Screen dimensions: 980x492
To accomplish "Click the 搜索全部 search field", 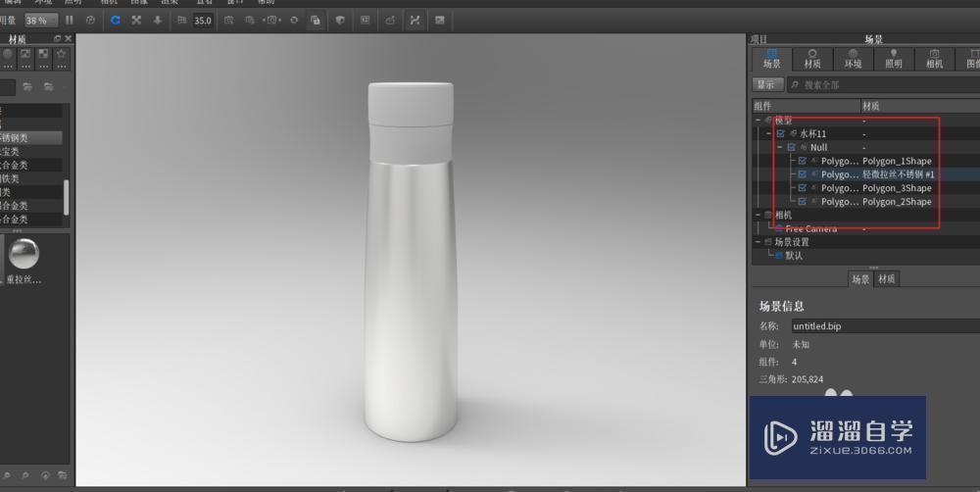I will click(x=883, y=85).
